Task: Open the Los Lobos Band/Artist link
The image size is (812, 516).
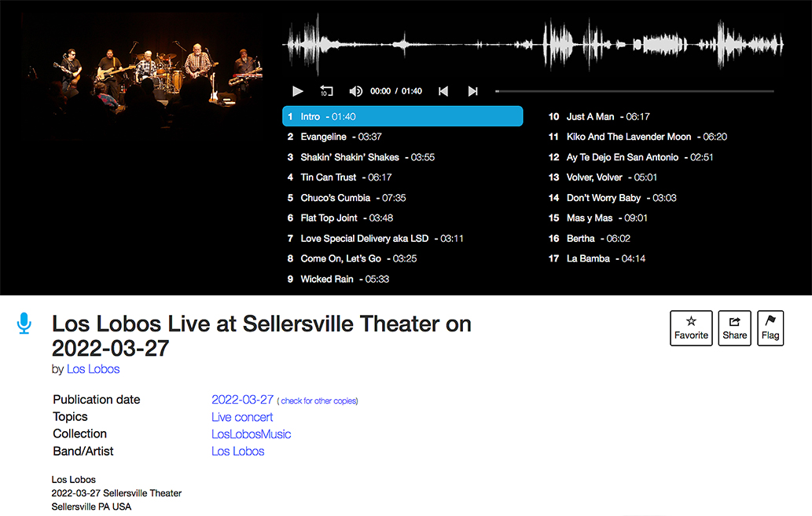Action: coord(237,452)
